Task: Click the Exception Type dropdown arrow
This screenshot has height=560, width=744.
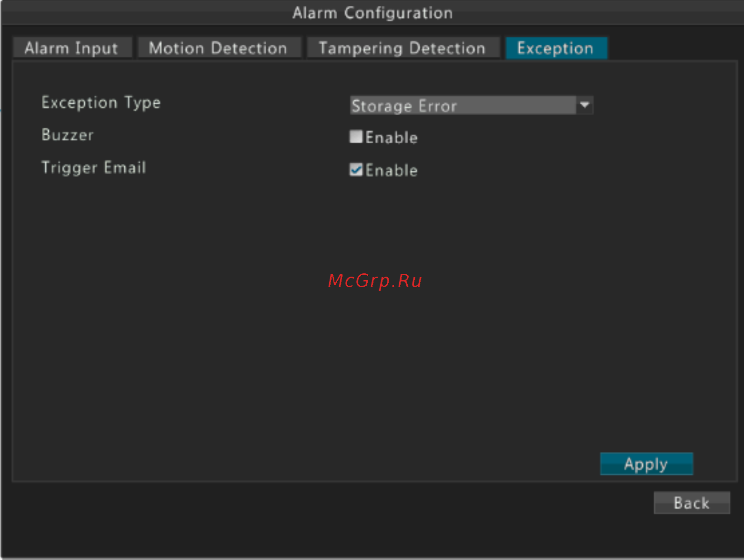Action: coord(584,105)
